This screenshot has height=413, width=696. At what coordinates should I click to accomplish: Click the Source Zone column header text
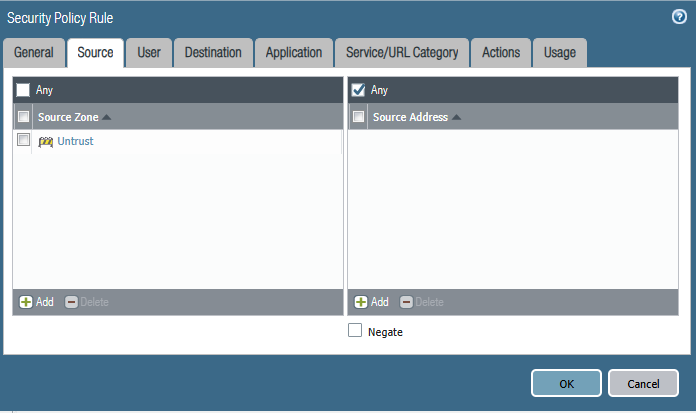click(x=68, y=117)
